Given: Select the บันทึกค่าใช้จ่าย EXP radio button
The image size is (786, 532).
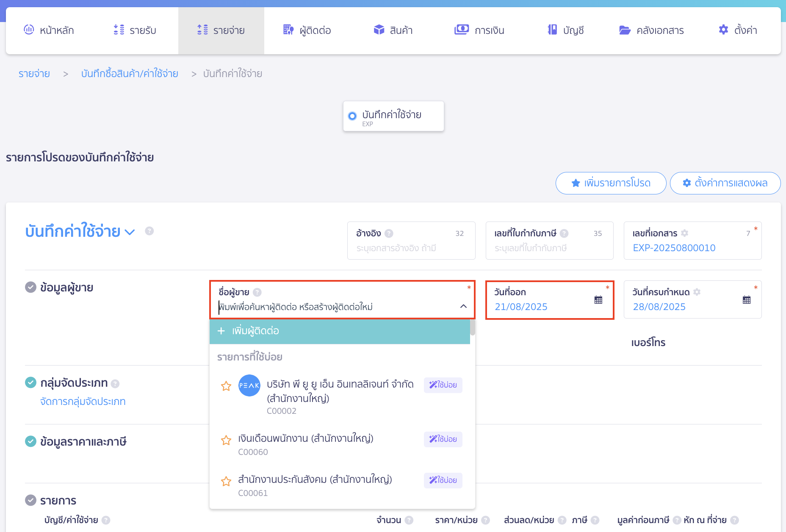Looking at the screenshot, I should point(352,115).
